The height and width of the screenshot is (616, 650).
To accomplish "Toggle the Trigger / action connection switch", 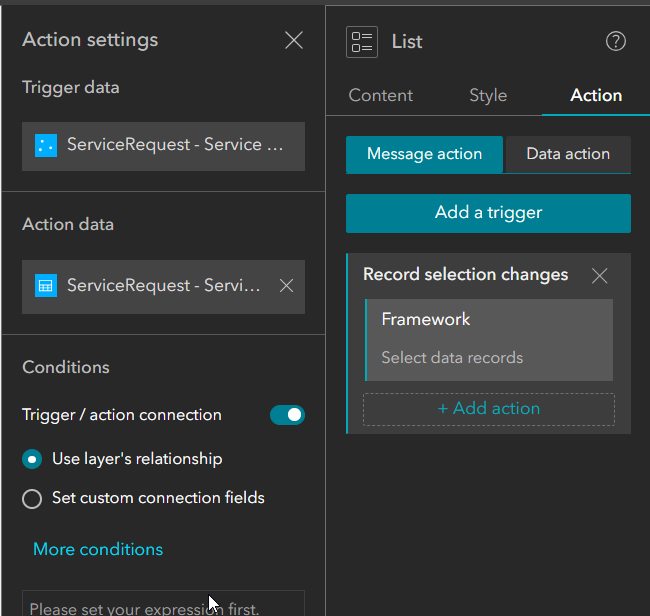I will click(287, 415).
